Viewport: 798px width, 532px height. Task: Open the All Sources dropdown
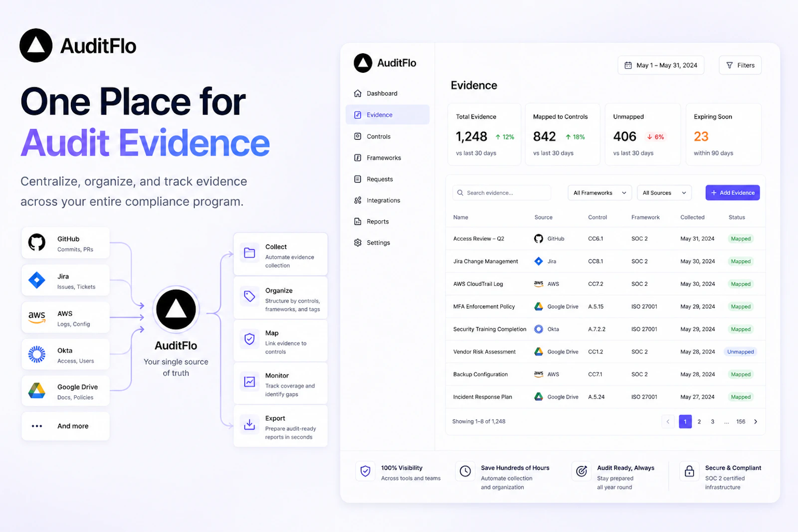tap(664, 193)
